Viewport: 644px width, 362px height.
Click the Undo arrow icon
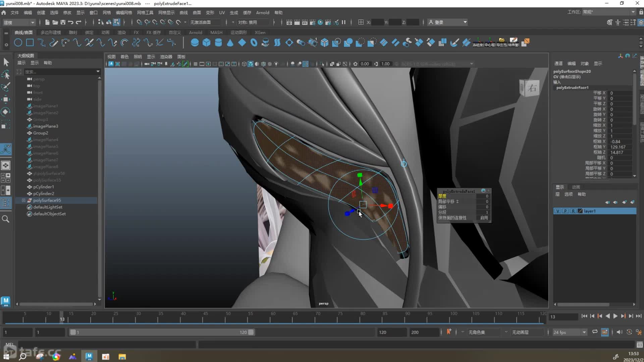(70, 22)
